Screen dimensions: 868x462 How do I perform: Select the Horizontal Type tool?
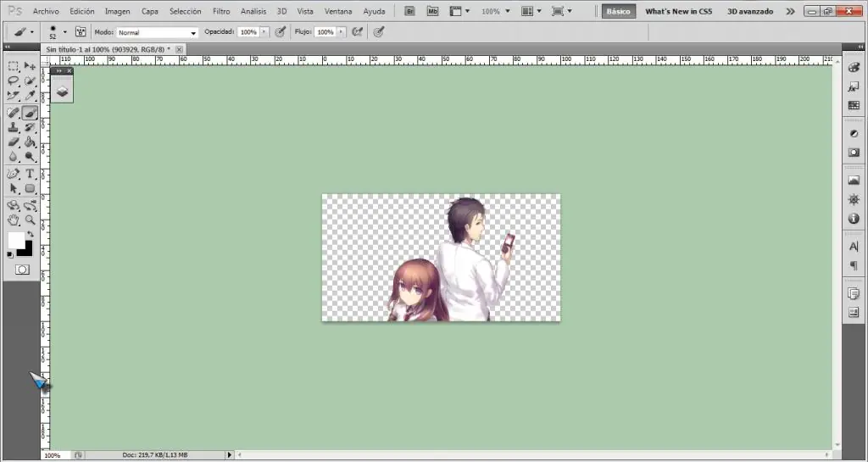[30, 175]
